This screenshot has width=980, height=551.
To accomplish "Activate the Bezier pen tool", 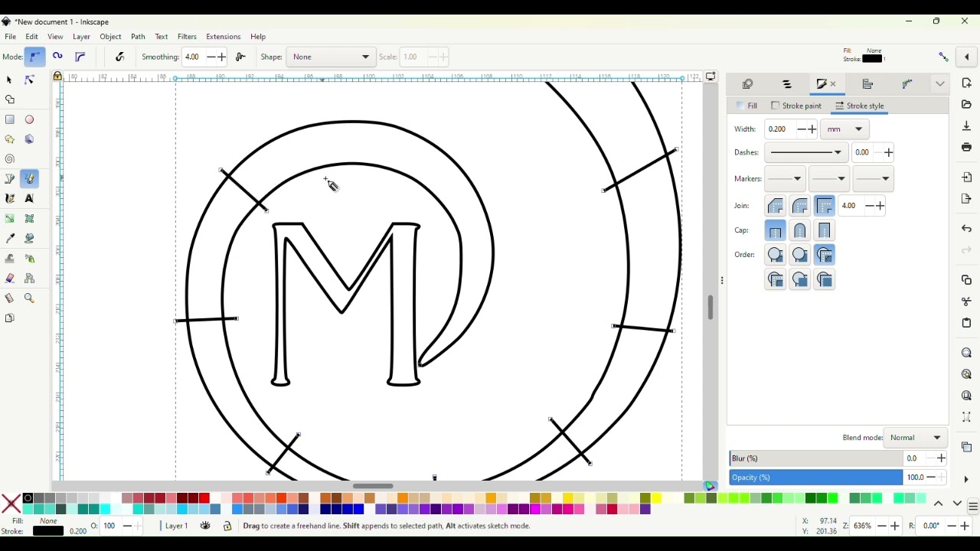I will coord(10,180).
